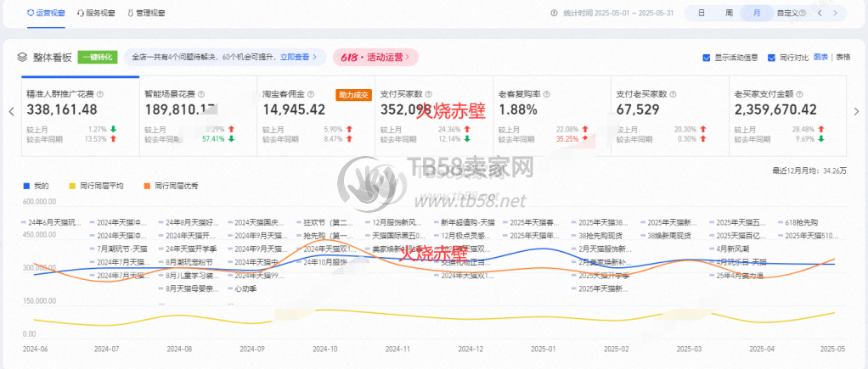
Task: Click info icon before 统计时间
Action: pyautogui.click(x=554, y=13)
